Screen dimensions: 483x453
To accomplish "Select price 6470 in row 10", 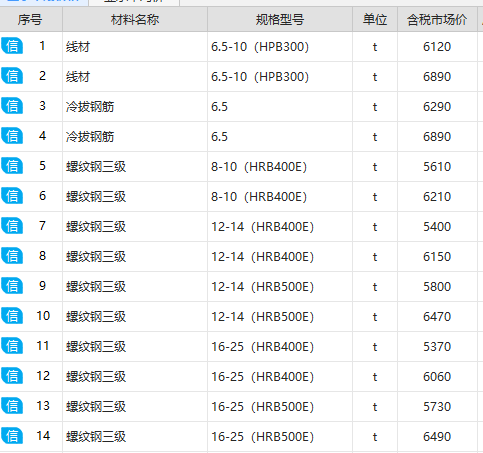I will tap(437, 317).
